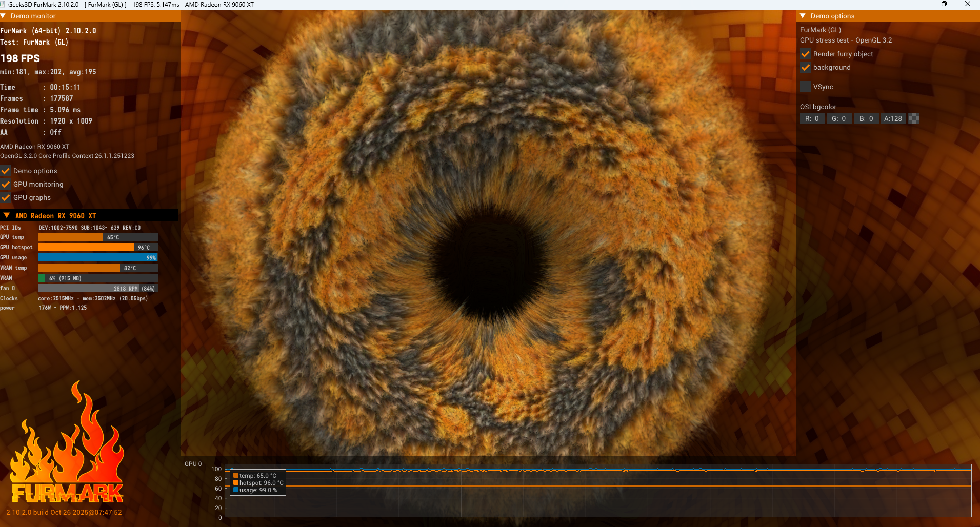Viewport: 980px width, 527px height.
Task: Close the FurMark window
Action: [x=968, y=4]
